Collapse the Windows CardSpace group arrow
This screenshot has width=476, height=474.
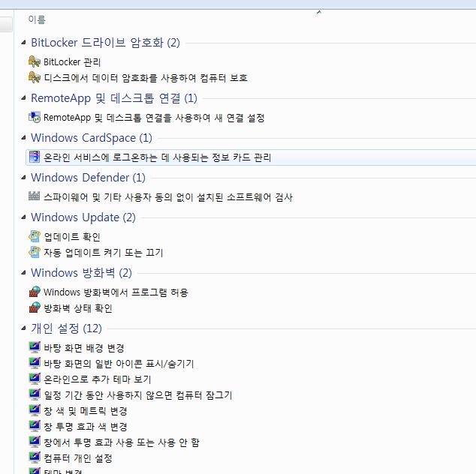(x=23, y=138)
